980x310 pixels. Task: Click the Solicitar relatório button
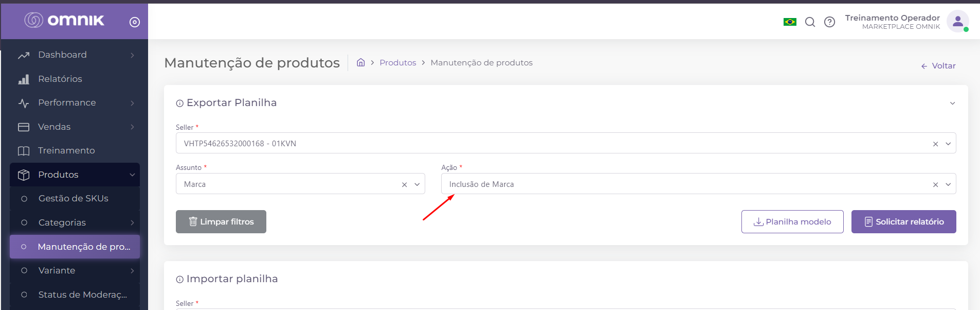(904, 221)
